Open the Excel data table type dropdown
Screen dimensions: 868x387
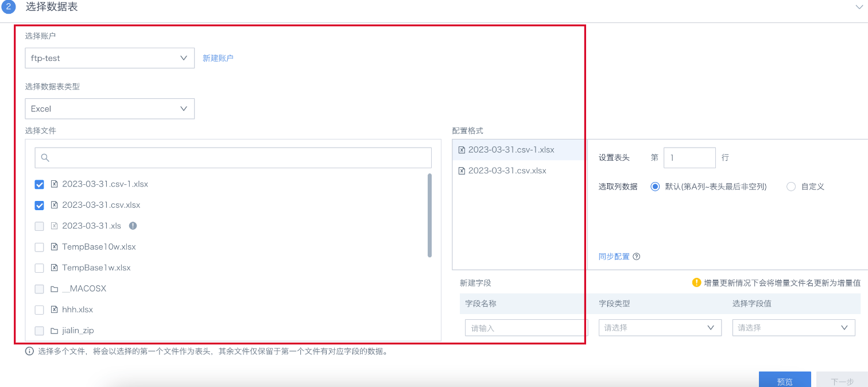click(x=110, y=109)
